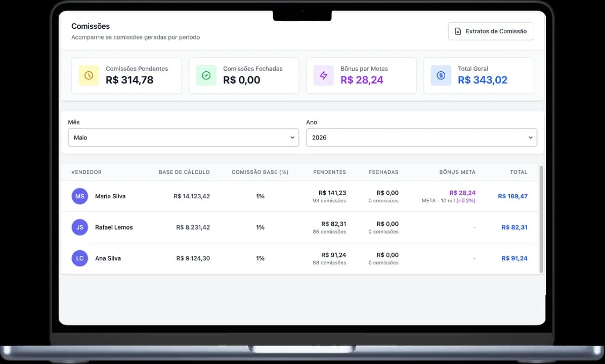The width and height of the screenshot is (605, 364).
Task: Click the 85 comissões label
Action: [329, 232]
